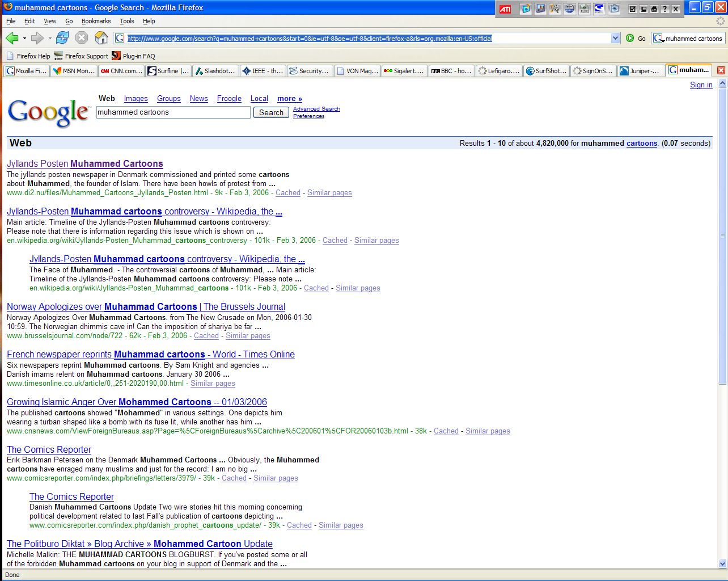The height and width of the screenshot is (581, 728).
Task: Open the Firefox Help bookmark
Action: tap(28, 56)
